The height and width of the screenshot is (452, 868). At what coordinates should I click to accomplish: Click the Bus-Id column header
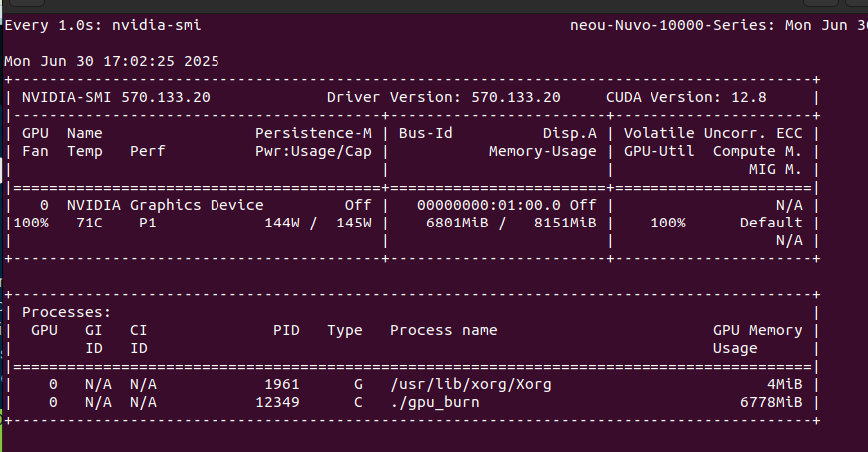(425, 133)
